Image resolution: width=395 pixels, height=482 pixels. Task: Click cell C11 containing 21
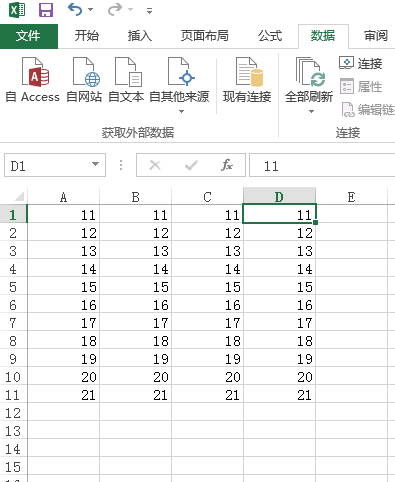(x=207, y=395)
